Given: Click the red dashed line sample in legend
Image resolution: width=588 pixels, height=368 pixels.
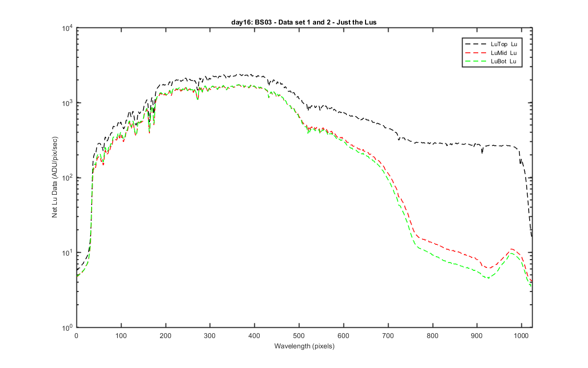Looking at the screenshot, I should pyautogui.click(x=475, y=53).
